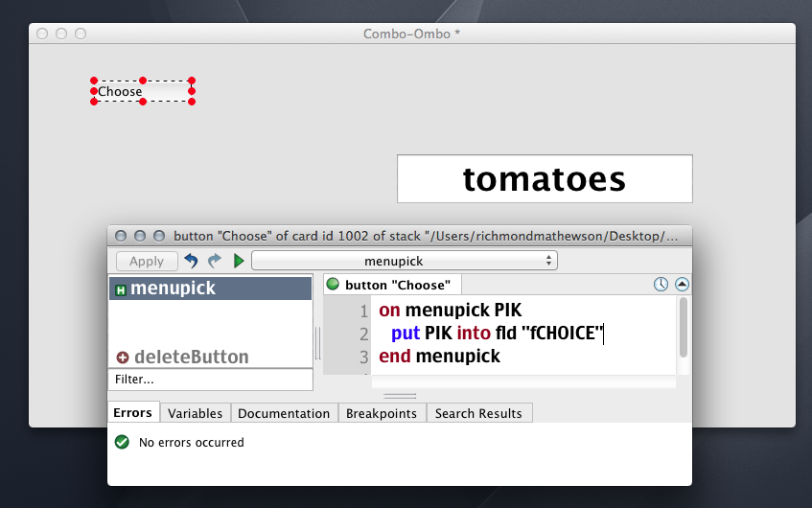Click the tomatoes text field
The width and height of the screenshot is (812, 508).
[545, 179]
